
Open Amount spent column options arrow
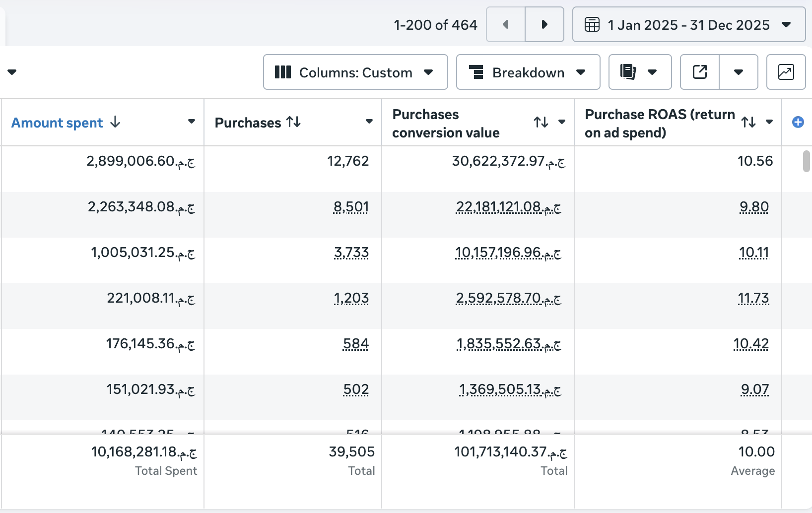click(x=192, y=122)
